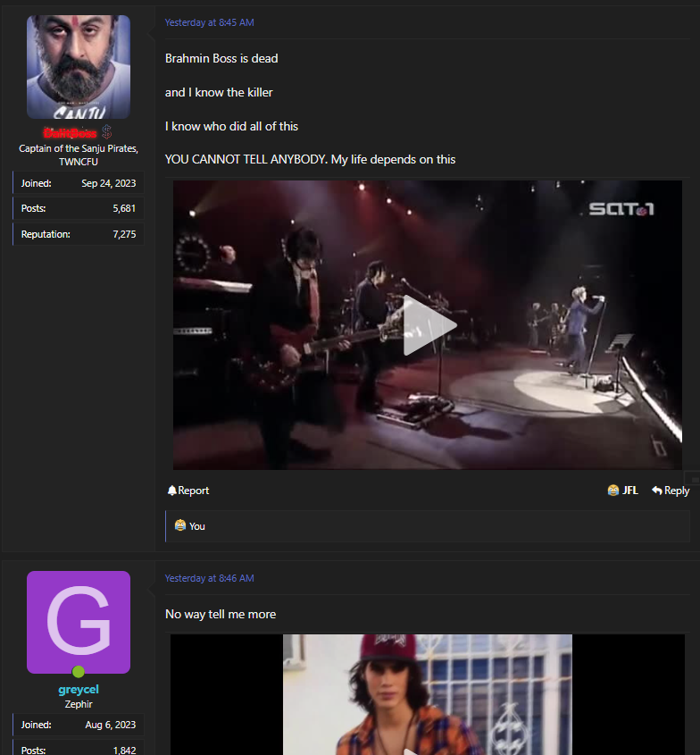Open DalitBoss's avatar profile picture

(79, 67)
